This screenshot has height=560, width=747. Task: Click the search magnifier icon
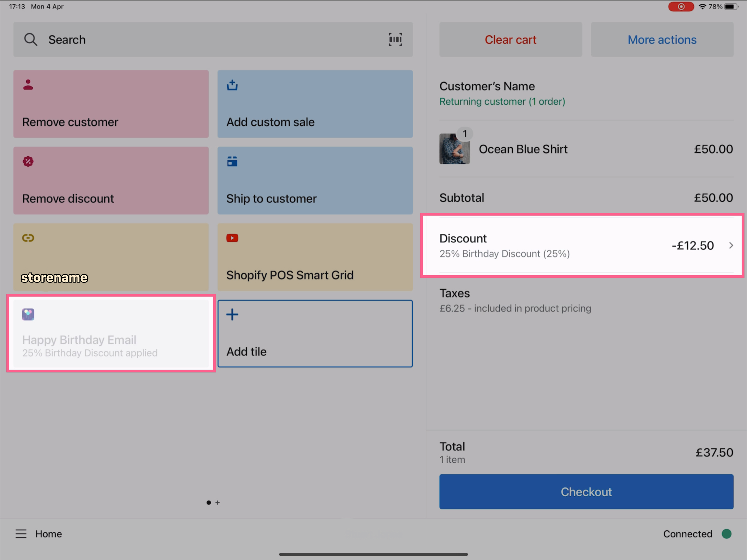click(x=30, y=39)
